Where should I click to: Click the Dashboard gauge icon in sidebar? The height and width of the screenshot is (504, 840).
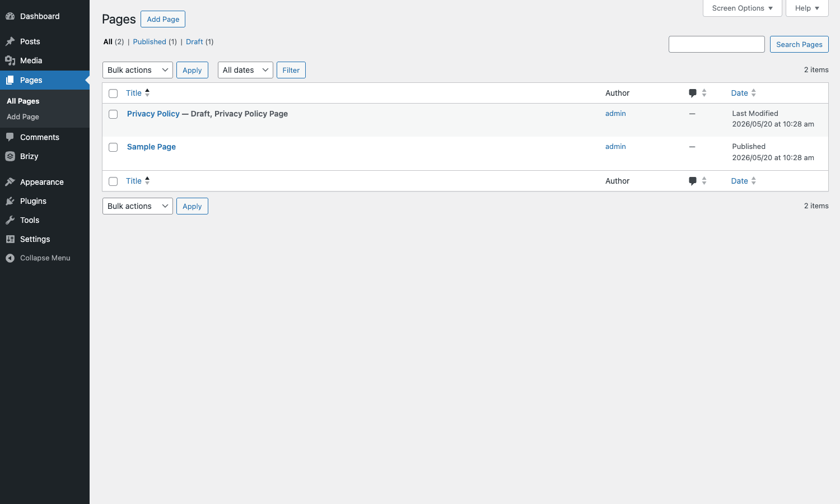(x=10, y=16)
